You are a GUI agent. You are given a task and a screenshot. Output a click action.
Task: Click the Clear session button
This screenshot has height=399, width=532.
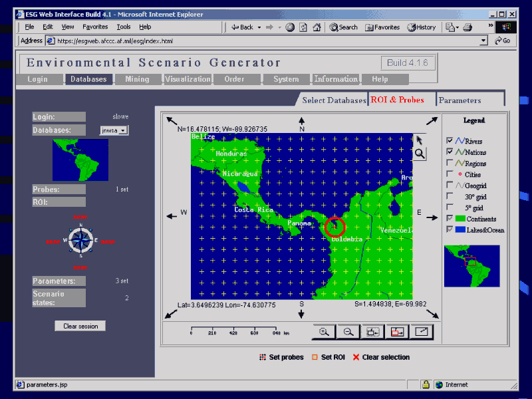click(x=80, y=326)
